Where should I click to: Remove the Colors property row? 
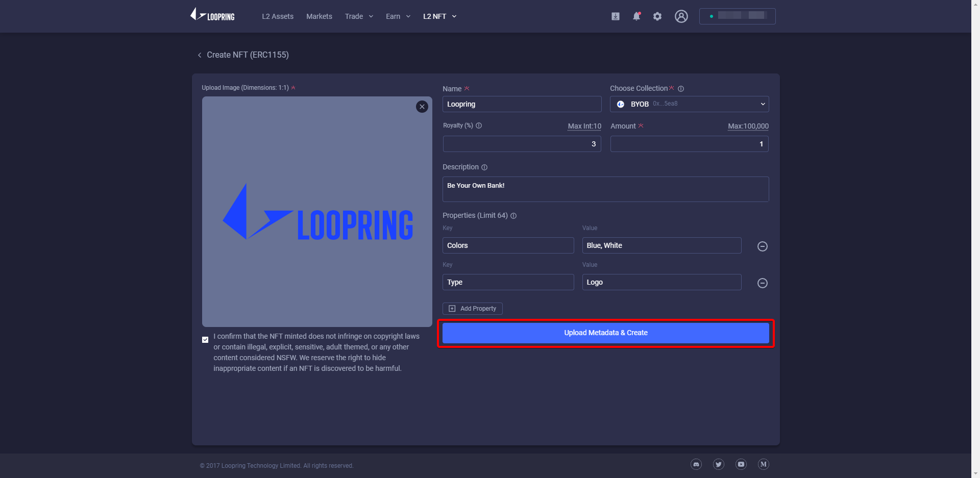pyautogui.click(x=763, y=246)
